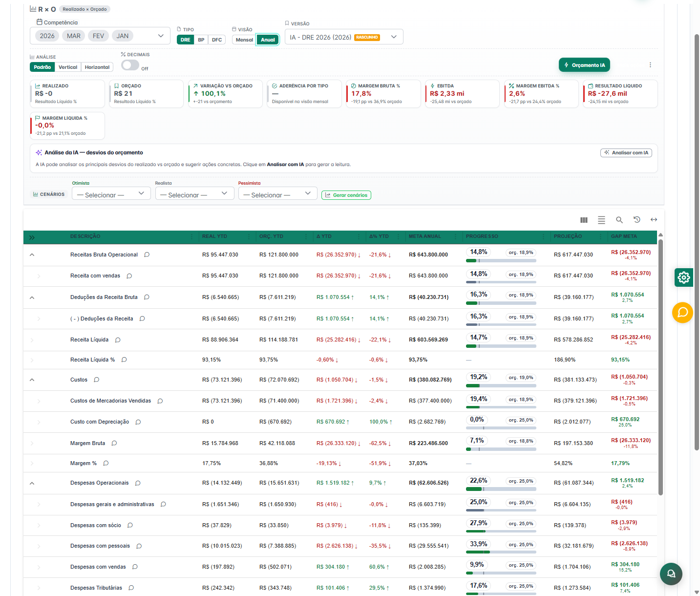Expand table width with double-arrow icon
Image resolution: width=700 pixels, height=596 pixels.
click(x=654, y=219)
